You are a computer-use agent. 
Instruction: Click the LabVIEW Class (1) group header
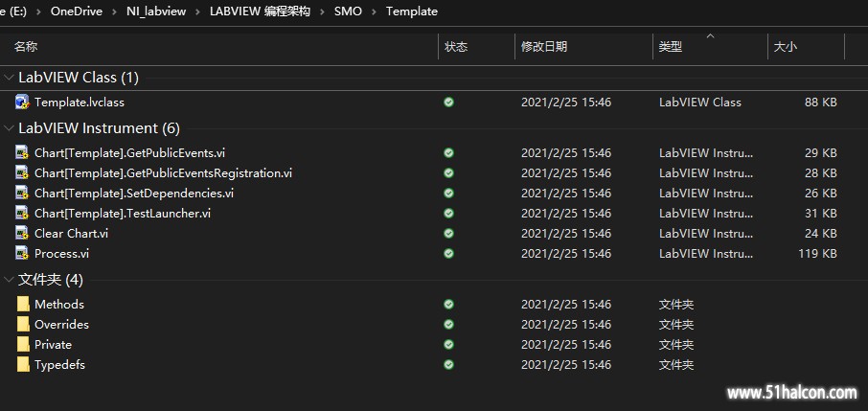[x=79, y=78]
